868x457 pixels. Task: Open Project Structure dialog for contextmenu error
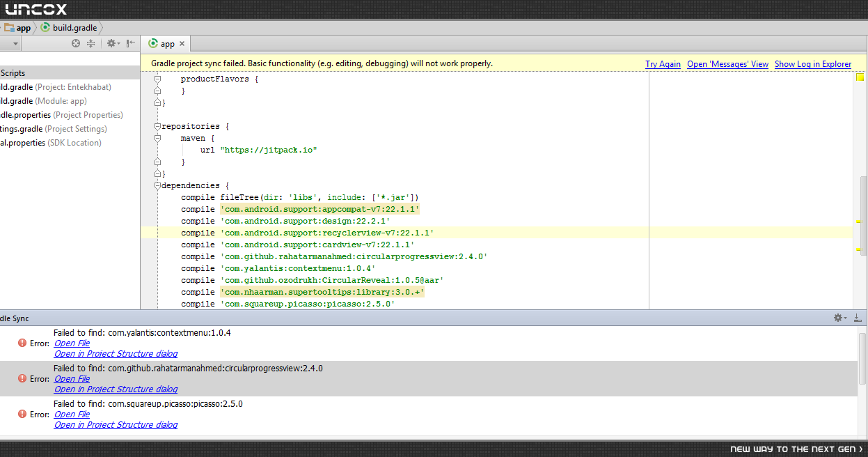click(116, 354)
